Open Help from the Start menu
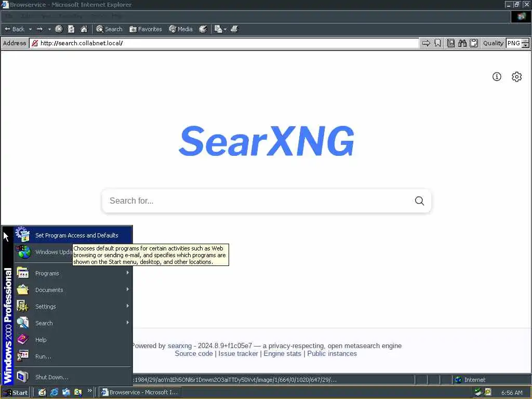 73,340
